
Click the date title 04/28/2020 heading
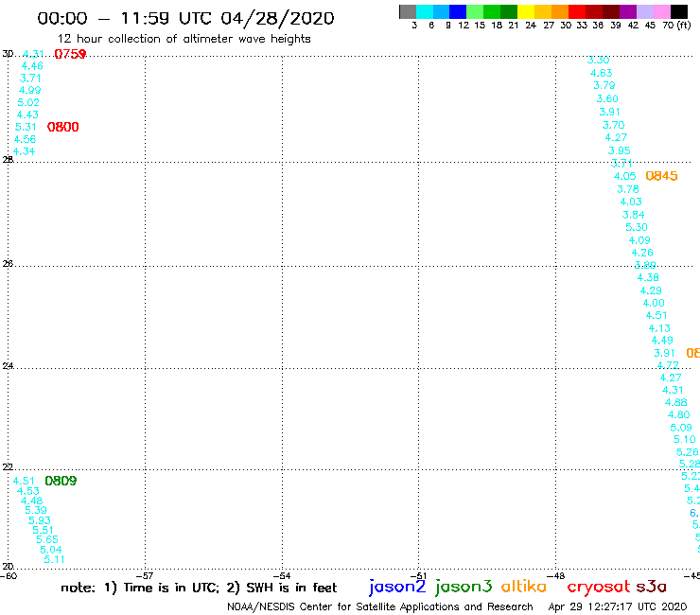coord(277,19)
